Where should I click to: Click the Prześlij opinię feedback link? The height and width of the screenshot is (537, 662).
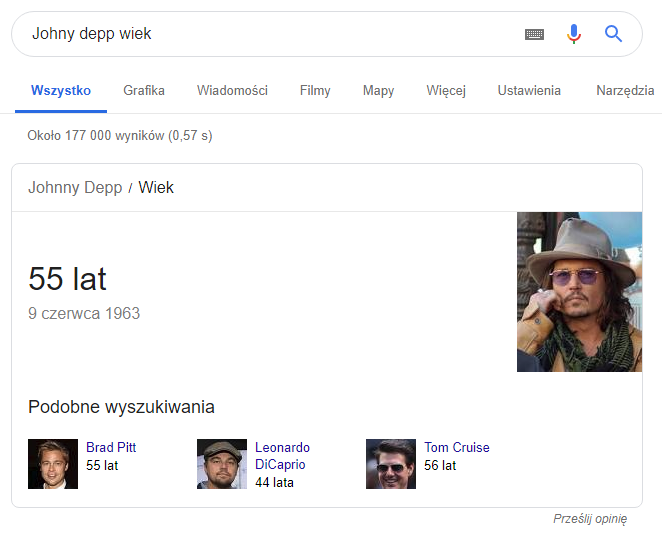coord(590,519)
